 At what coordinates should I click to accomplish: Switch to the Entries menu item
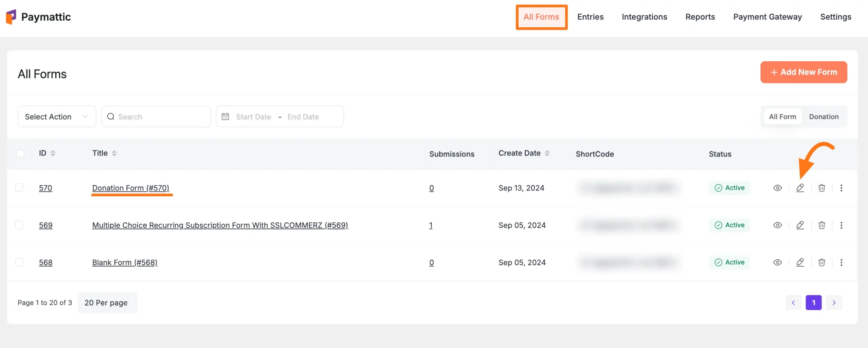[590, 17]
